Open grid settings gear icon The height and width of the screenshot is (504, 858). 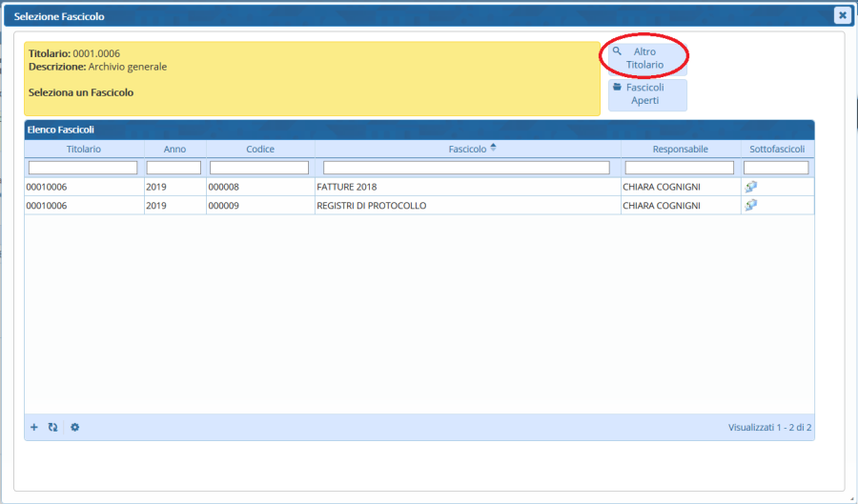tap(75, 428)
